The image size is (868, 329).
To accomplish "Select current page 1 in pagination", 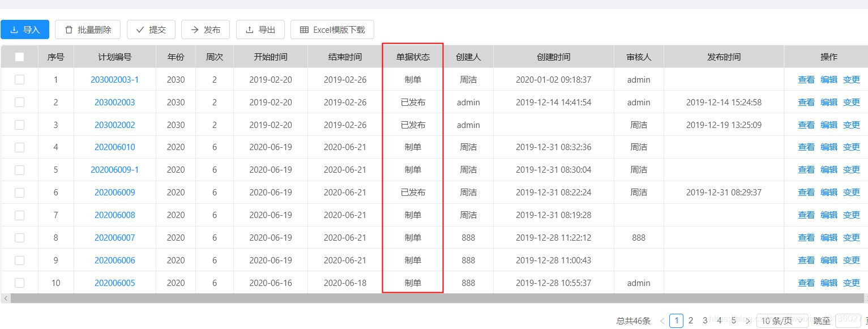I will click(x=676, y=321).
